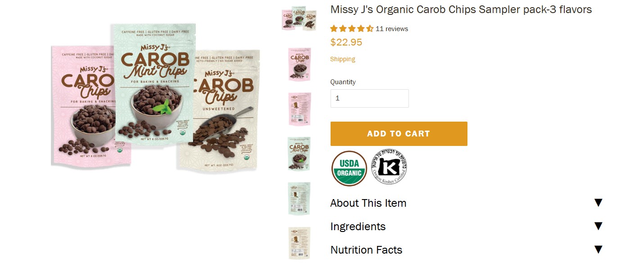Click the Nutrition Facts heading text
This screenshot has width=644, height=268.
coord(366,250)
